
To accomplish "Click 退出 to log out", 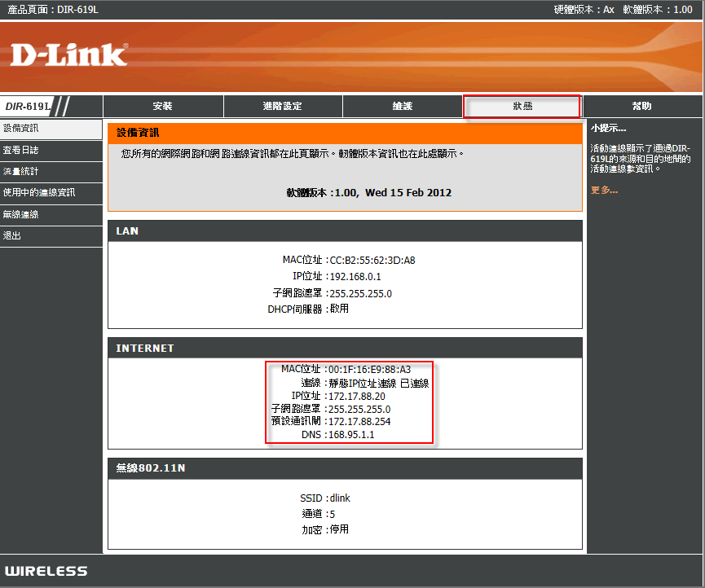I will click(x=51, y=236).
